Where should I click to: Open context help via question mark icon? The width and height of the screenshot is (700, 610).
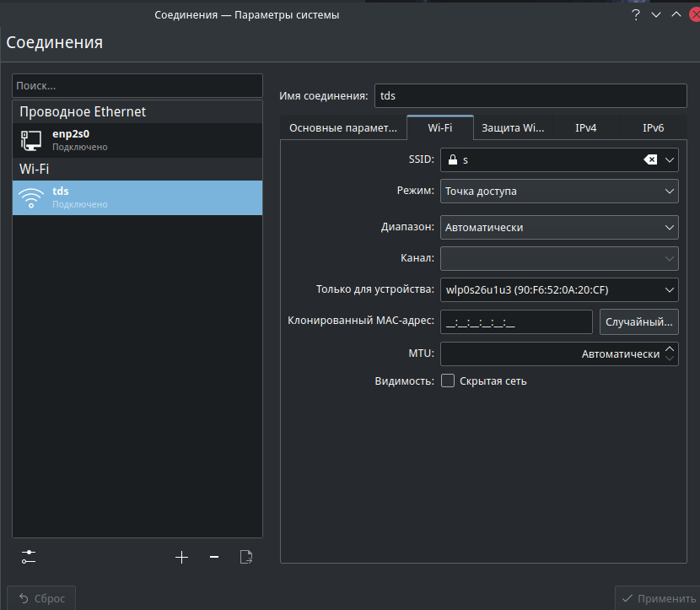[x=636, y=14]
